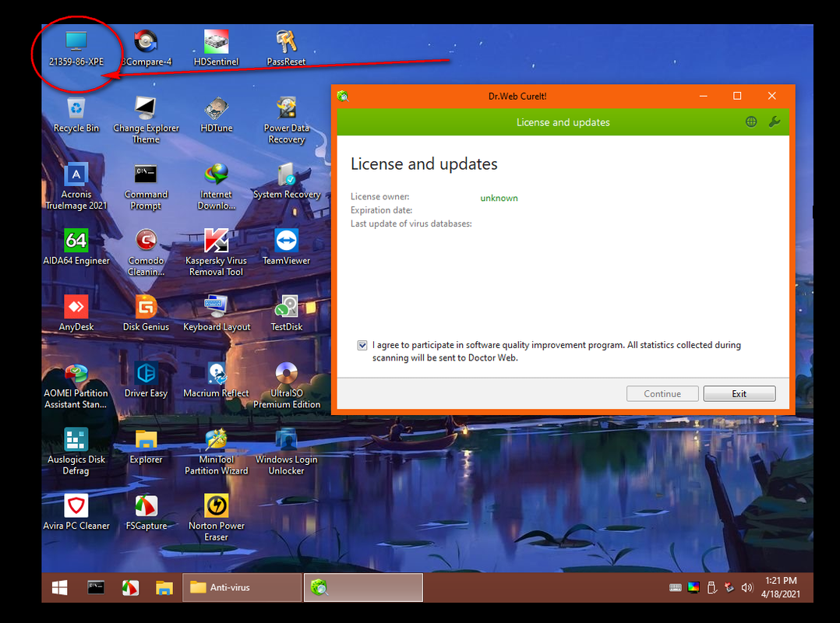Open Dr.Web settings wrench icon

pos(774,122)
